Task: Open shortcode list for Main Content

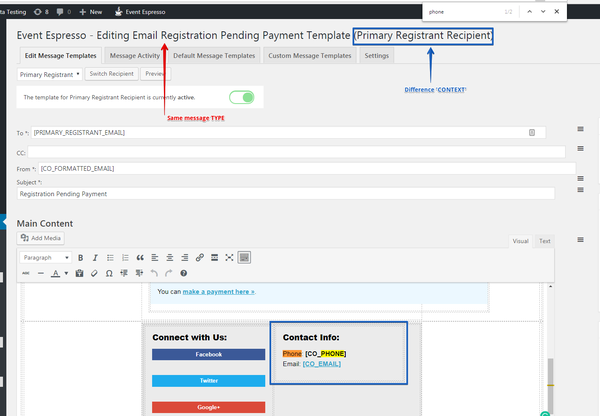Action: point(580,240)
